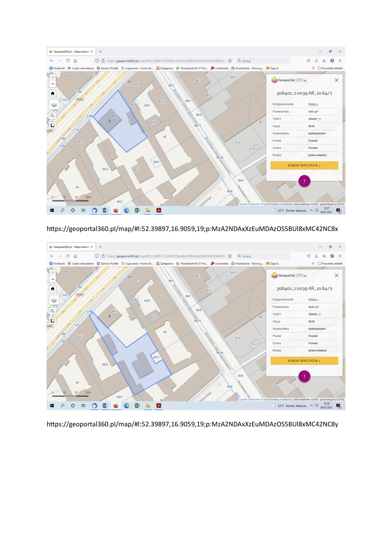Select the measure ruler tool in lower screenshot
392x555 pixels.
point(52,320)
